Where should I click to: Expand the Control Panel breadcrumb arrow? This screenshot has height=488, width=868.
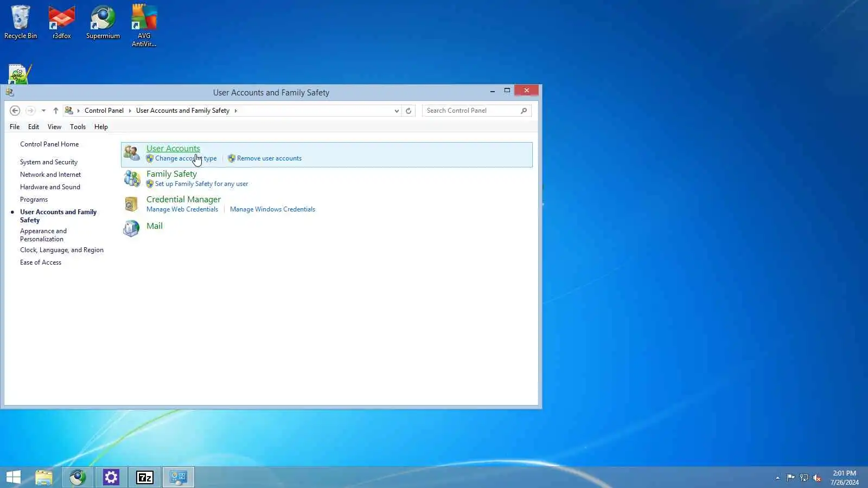tap(130, 111)
